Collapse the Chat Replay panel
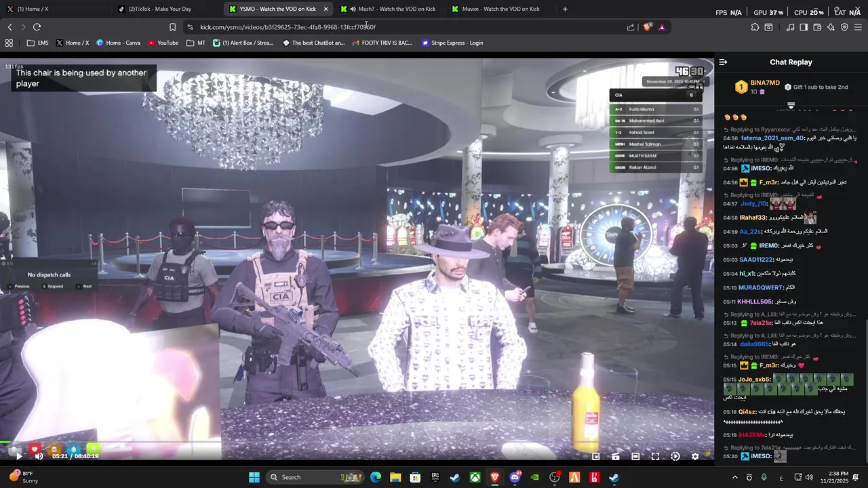 click(723, 62)
